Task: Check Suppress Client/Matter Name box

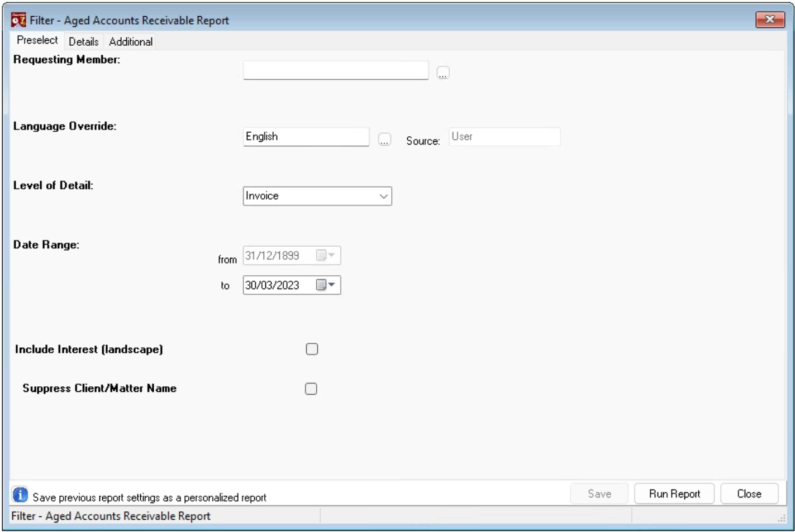Action: tap(311, 389)
